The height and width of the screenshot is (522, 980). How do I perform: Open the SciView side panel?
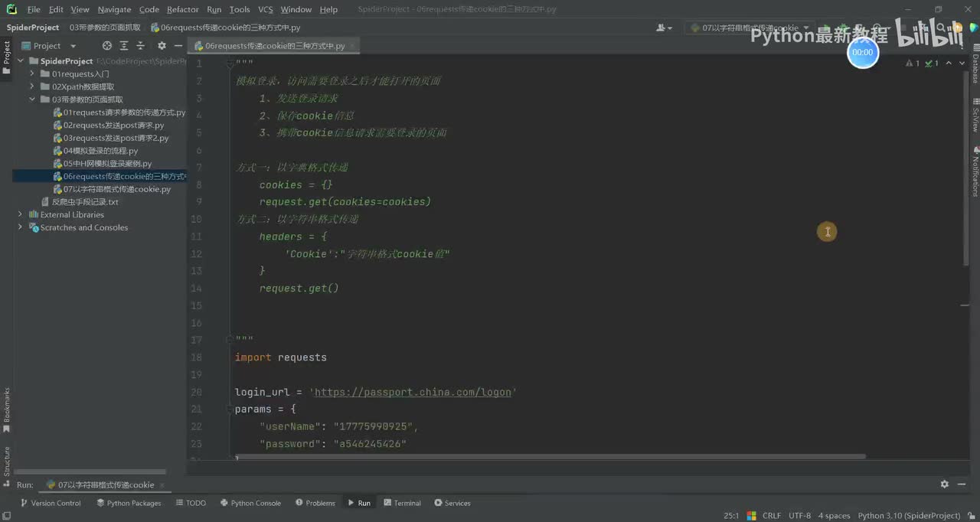coord(975,116)
